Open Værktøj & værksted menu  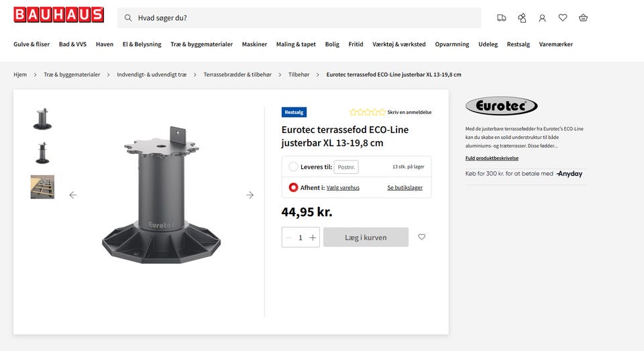(x=399, y=44)
